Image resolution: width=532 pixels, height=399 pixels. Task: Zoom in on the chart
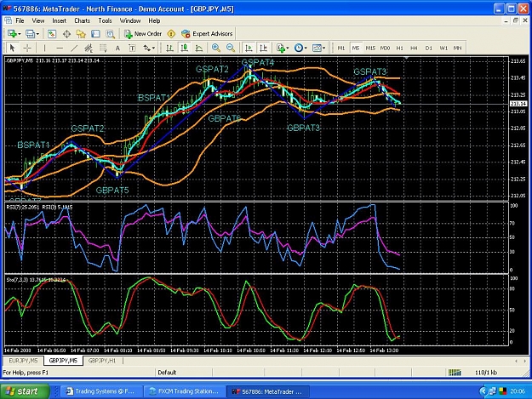pyautogui.click(x=216, y=48)
